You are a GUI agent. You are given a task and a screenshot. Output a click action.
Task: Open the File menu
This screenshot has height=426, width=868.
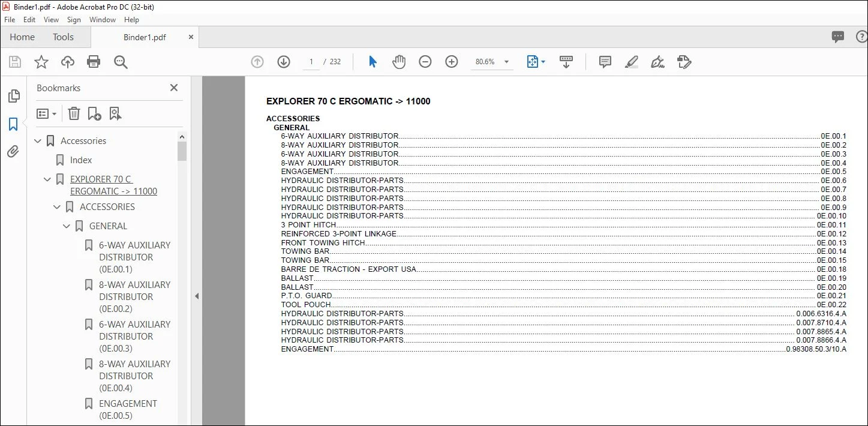point(10,20)
